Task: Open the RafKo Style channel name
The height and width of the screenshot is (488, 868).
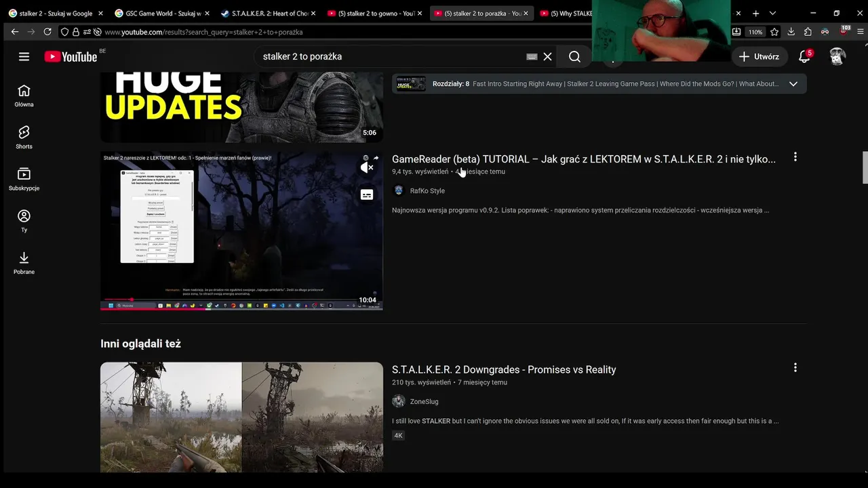Action: click(x=427, y=190)
